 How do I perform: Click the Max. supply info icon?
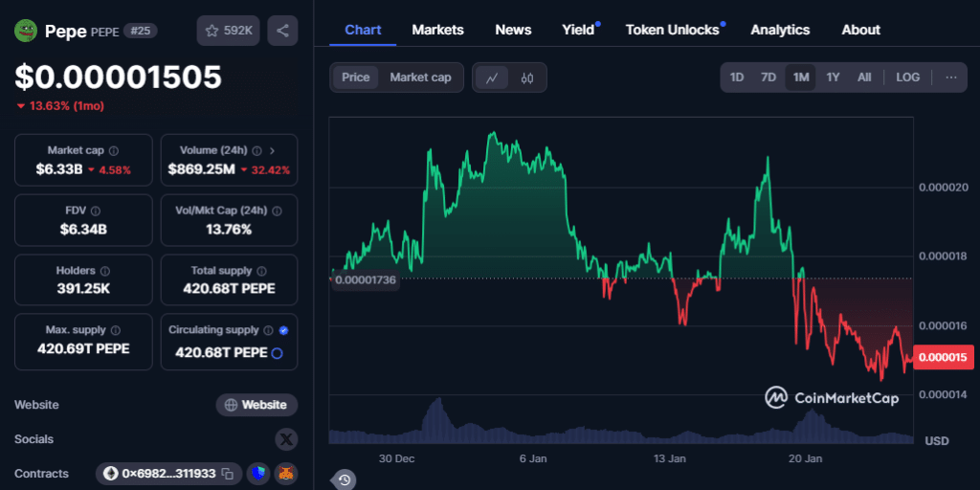pyautogui.click(x=116, y=330)
